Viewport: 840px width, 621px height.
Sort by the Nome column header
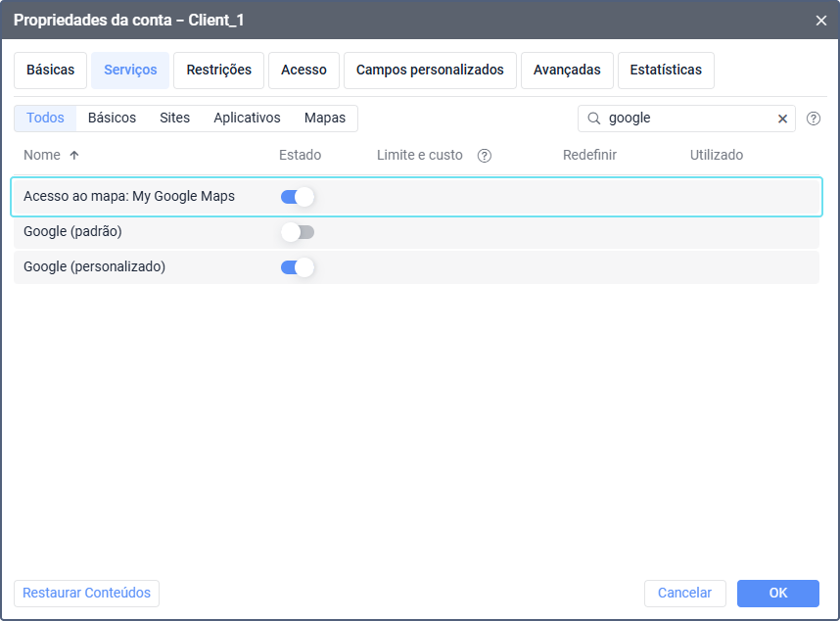click(x=42, y=156)
